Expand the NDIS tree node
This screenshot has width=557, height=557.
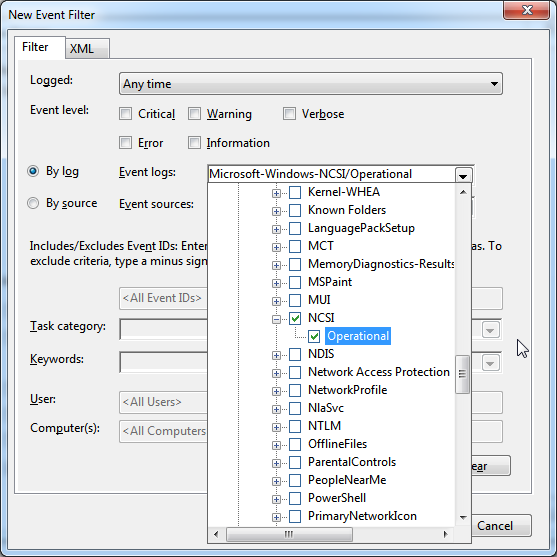pos(276,355)
